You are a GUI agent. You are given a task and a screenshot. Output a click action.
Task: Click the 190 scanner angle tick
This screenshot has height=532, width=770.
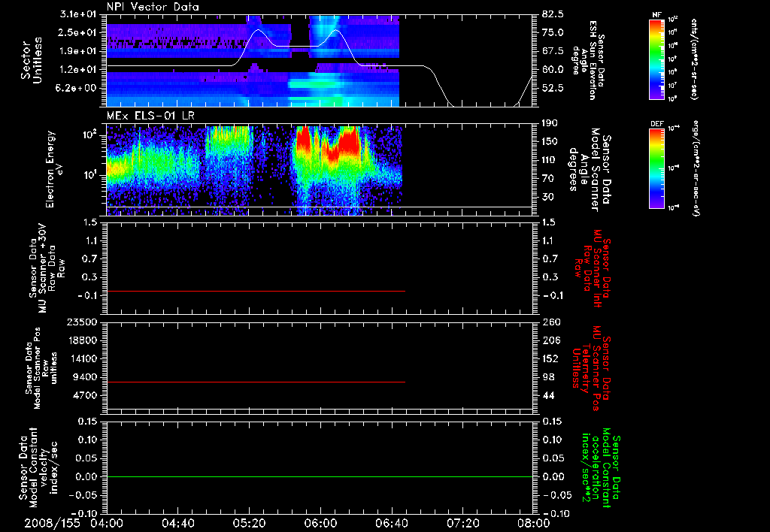pos(550,123)
